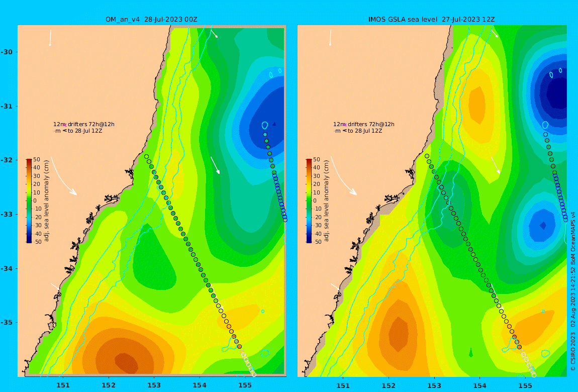
Task: Click the 0 tick on the right colorbar
Action: [315, 201]
